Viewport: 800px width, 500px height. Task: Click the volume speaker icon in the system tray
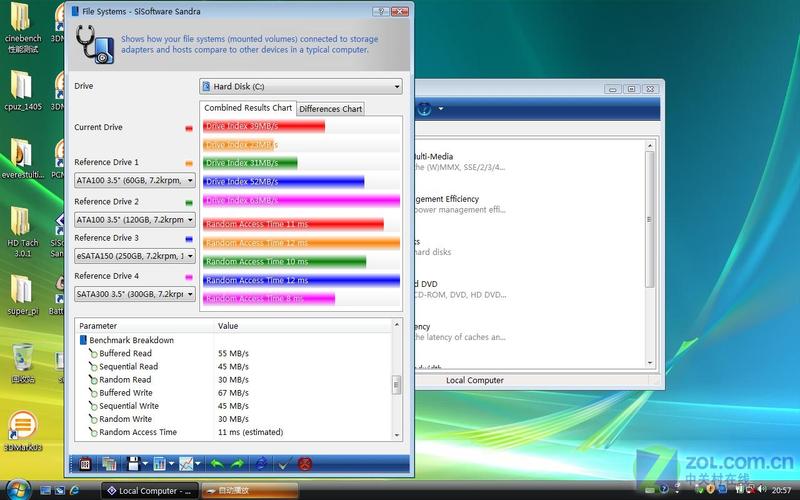click(763, 490)
